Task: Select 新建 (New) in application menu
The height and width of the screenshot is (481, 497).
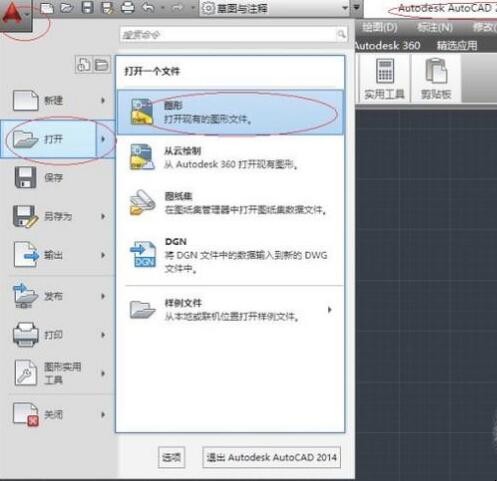Action: point(57,100)
